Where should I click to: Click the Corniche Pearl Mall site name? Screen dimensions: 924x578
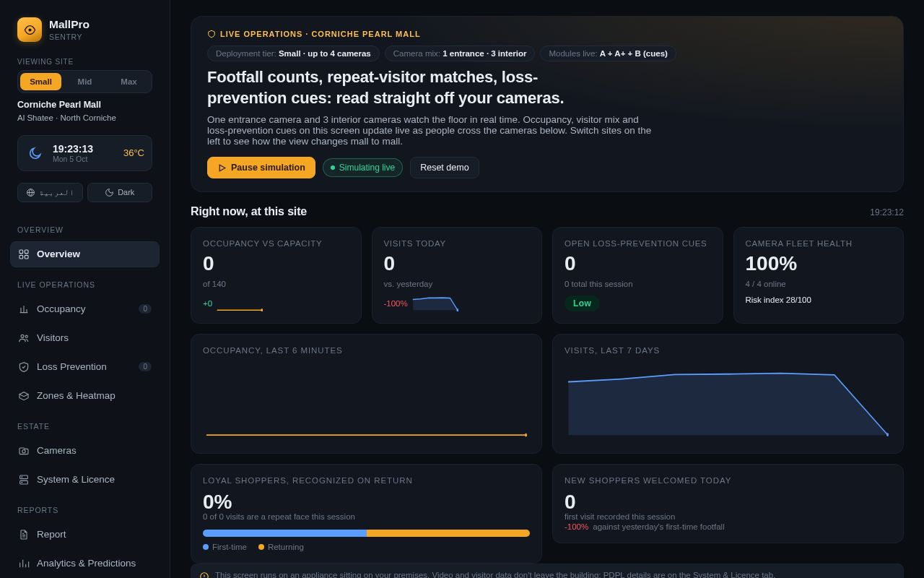pyautogui.click(x=59, y=105)
